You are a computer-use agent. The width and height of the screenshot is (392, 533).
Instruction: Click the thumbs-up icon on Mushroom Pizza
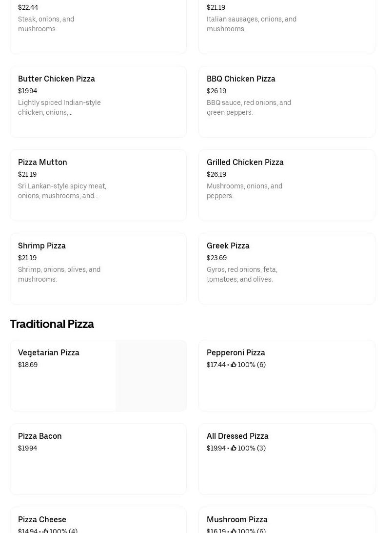[x=234, y=531]
